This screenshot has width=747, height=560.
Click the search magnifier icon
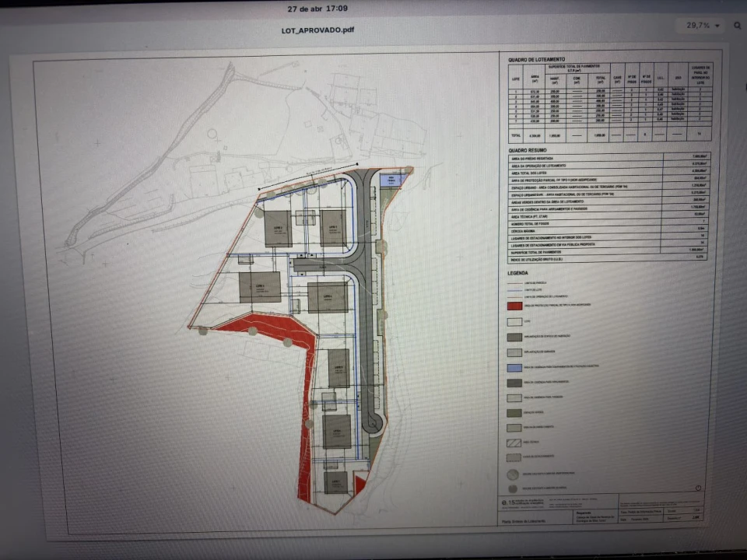tap(737, 26)
